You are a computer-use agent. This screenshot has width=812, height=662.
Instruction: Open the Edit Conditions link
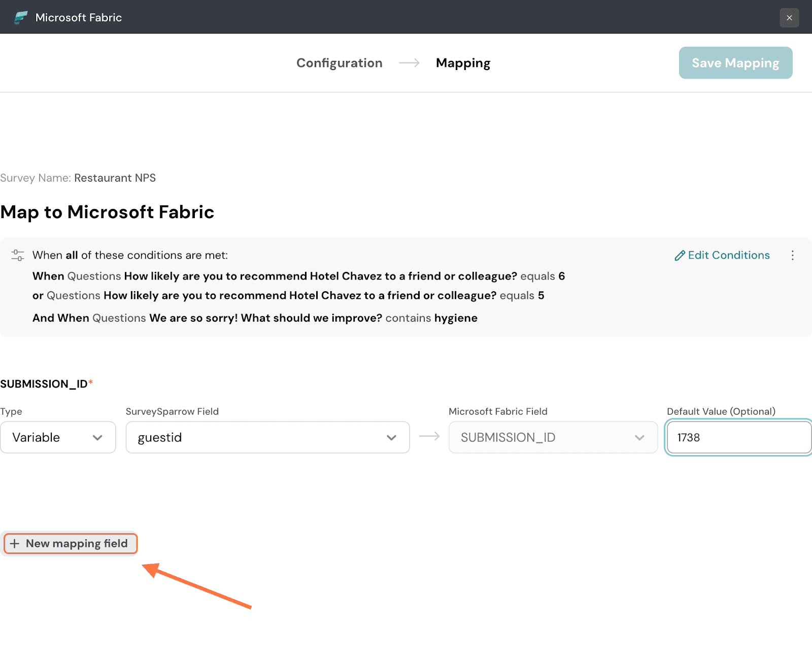[728, 255]
